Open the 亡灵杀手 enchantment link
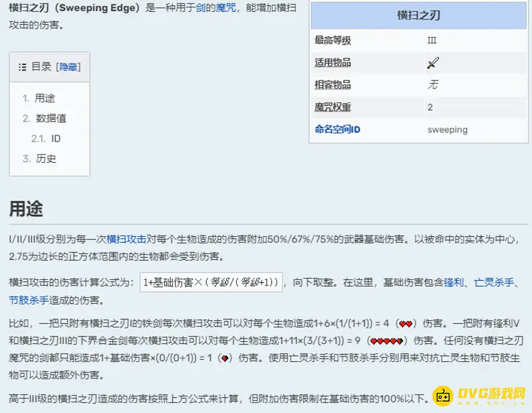The width and height of the screenshot is (532, 413). [493, 282]
